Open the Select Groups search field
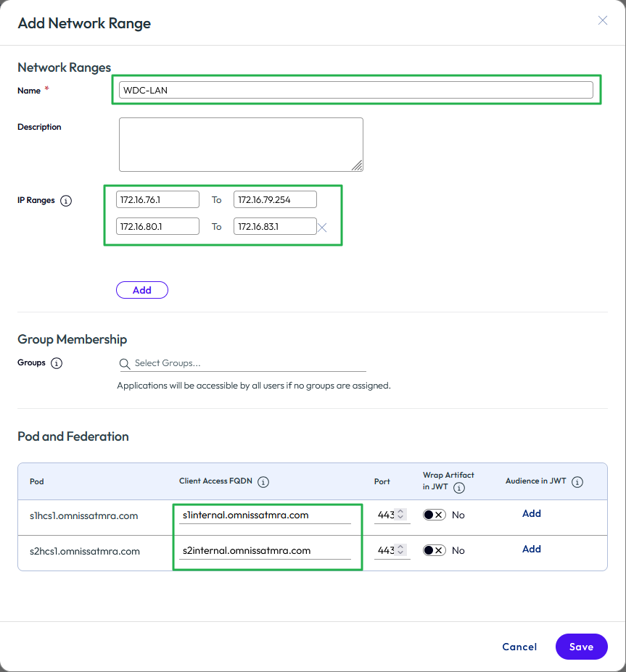626x672 pixels. pos(247,363)
